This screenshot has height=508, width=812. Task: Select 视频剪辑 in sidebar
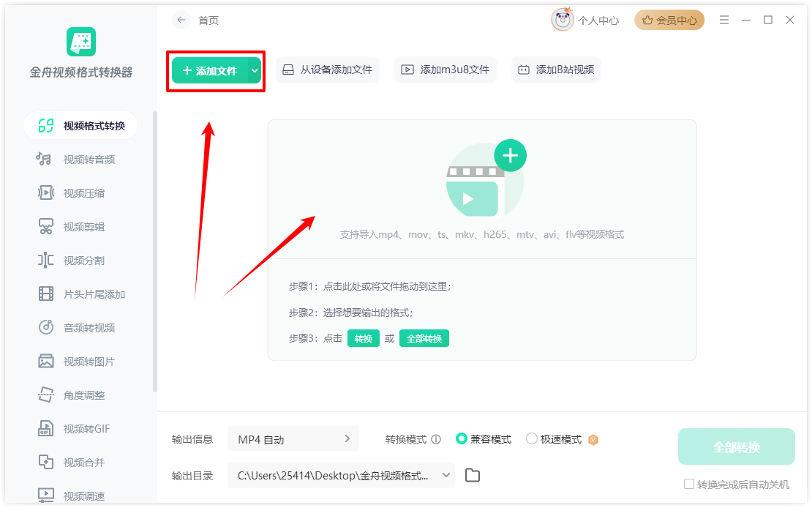click(80, 226)
